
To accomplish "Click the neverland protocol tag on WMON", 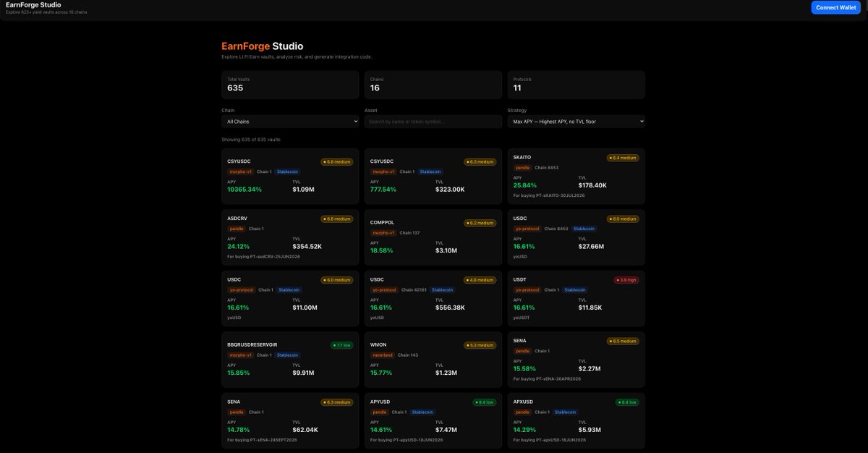I will coord(384,355).
